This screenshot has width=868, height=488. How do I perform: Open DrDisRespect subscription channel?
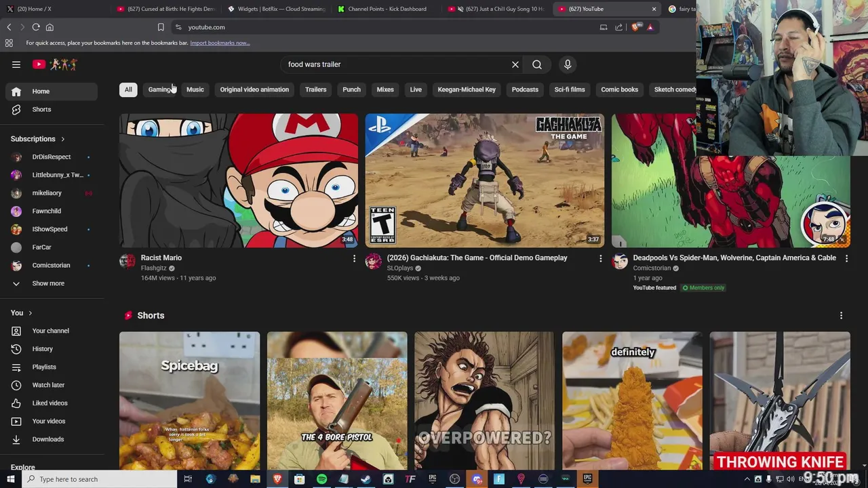(52, 157)
